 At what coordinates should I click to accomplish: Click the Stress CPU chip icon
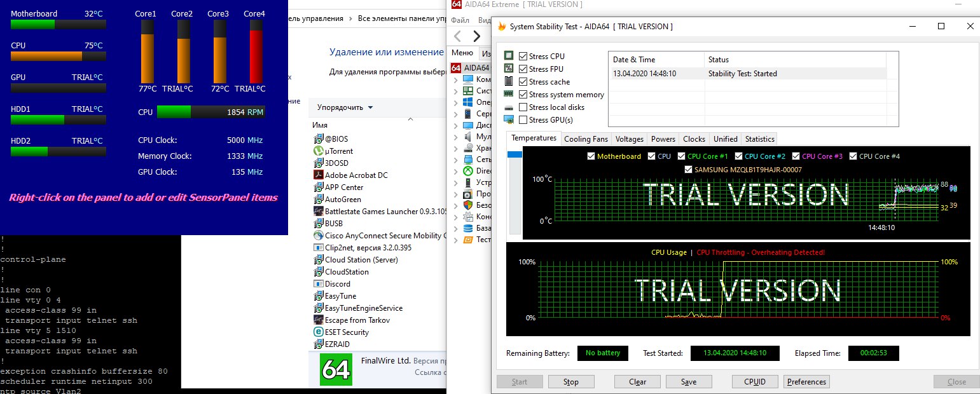pos(509,57)
